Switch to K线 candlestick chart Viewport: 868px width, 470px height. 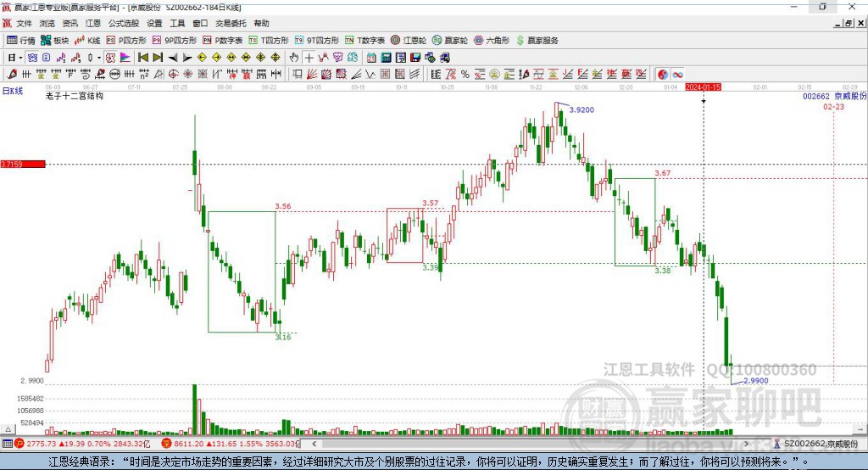tap(87, 41)
